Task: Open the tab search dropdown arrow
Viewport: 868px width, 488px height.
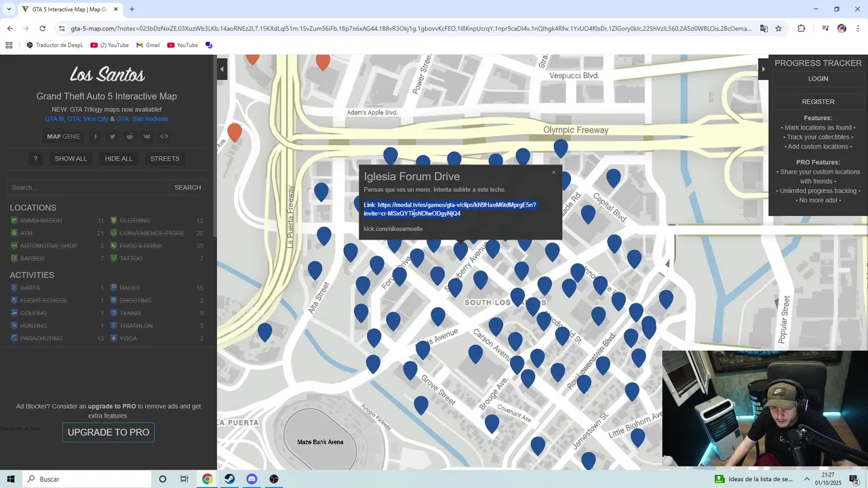Action: [x=8, y=9]
